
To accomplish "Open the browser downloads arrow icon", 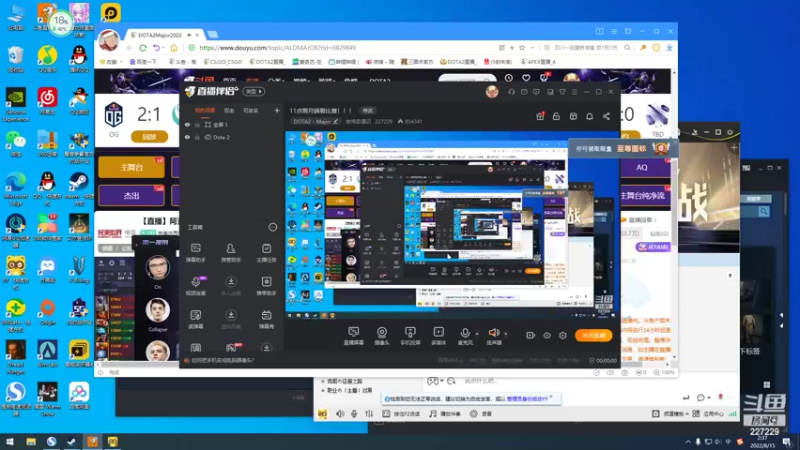I will (669, 47).
